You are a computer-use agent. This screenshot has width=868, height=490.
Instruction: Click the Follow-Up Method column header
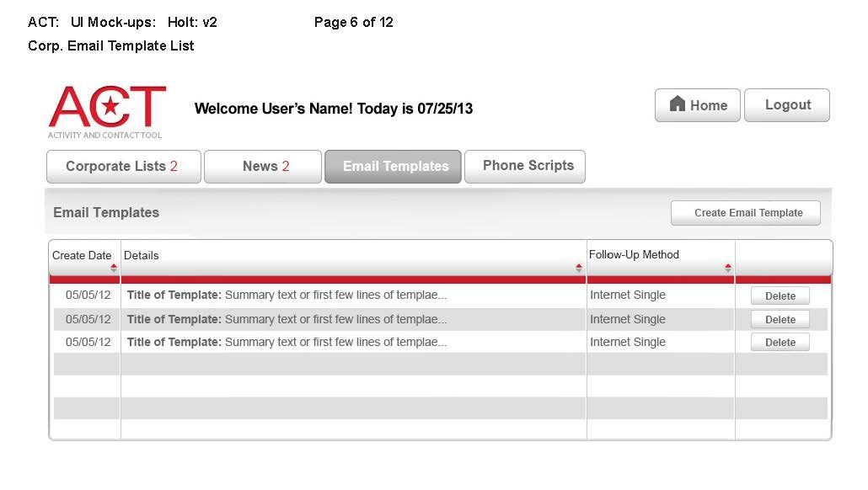(x=634, y=255)
